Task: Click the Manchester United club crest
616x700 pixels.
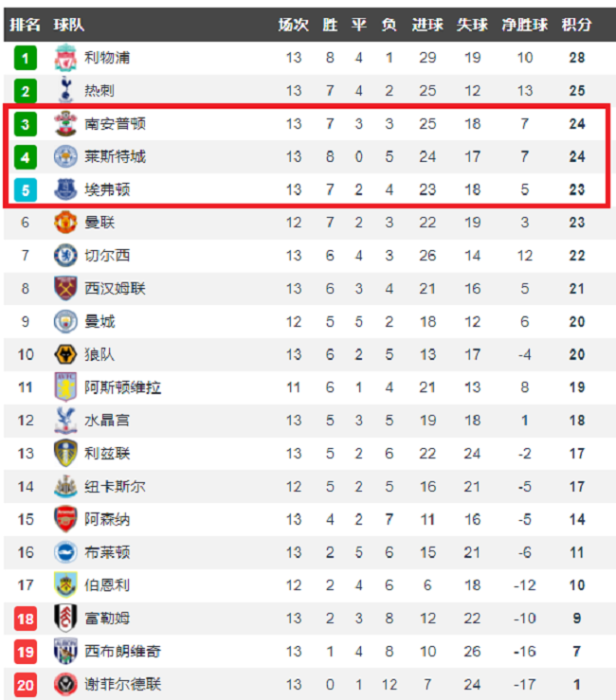Action: pyautogui.click(x=64, y=223)
